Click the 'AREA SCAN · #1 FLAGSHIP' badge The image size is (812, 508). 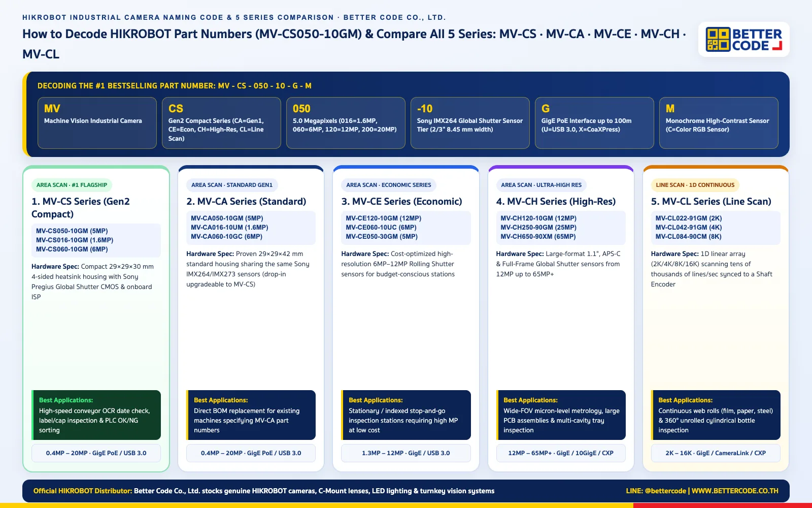pos(72,185)
